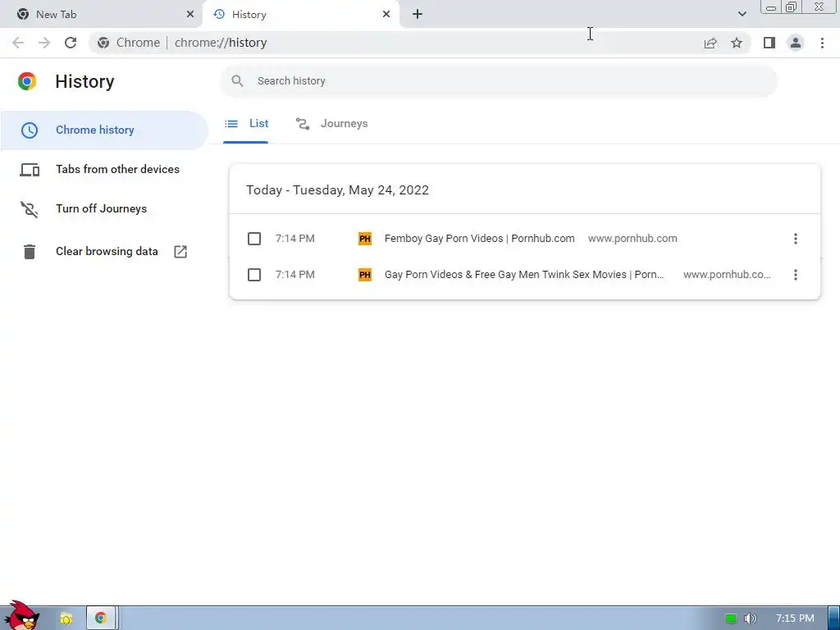The width and height of the screenshot is (840, 630).
Task: Go back using the back arrow
Action: pos(18,43)
